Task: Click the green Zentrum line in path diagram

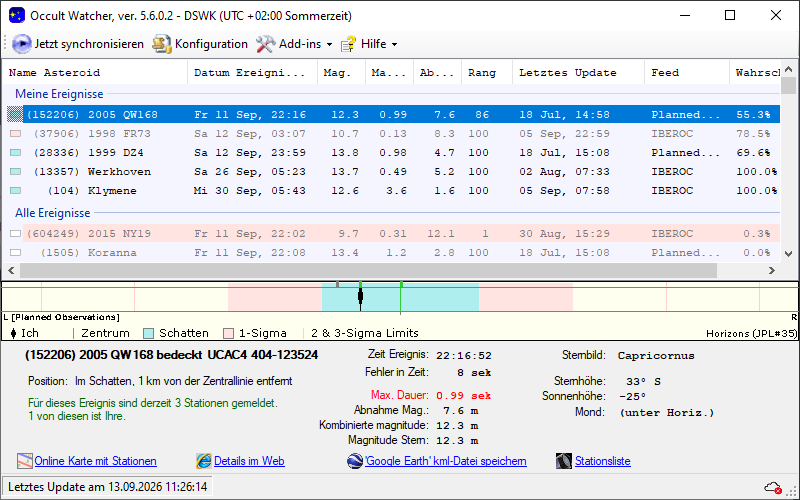Action: 401,296
